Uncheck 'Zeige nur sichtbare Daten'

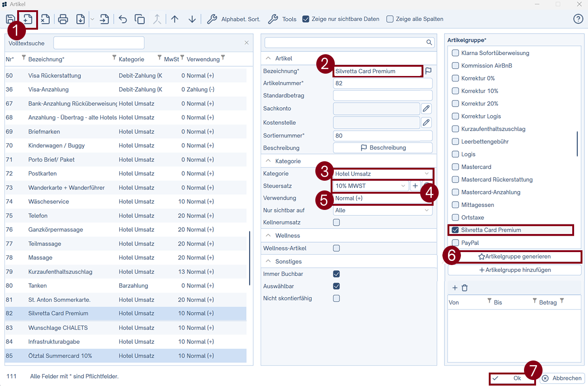pyautogui.click(x=306, y=19)
